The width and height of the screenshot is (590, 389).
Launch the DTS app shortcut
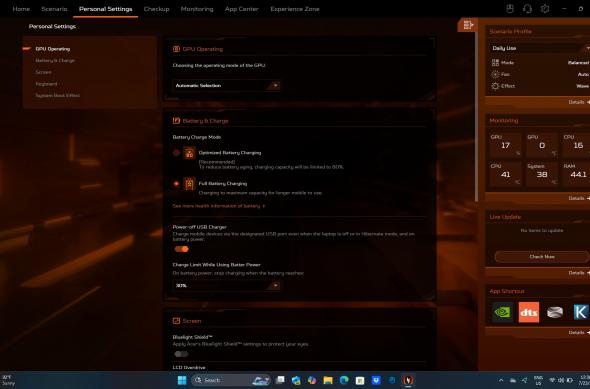(529, 312)
